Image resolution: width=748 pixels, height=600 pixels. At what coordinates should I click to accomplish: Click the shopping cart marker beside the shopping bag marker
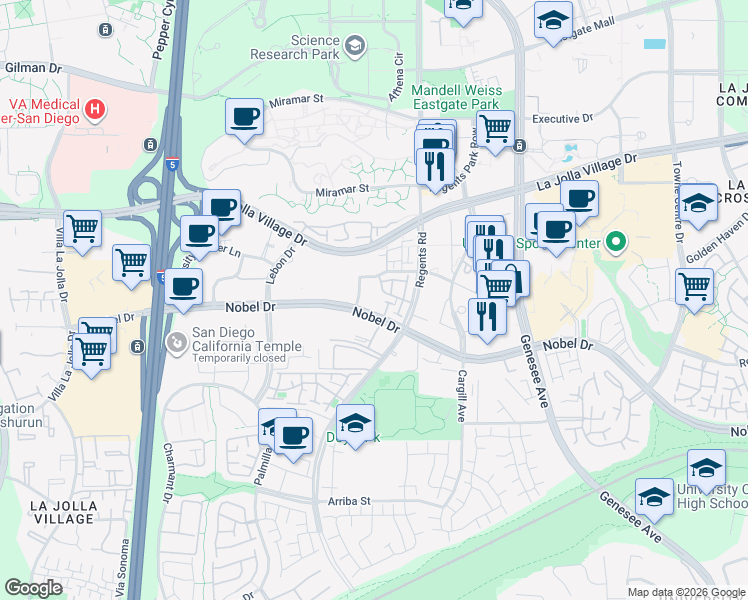(496, 290)
